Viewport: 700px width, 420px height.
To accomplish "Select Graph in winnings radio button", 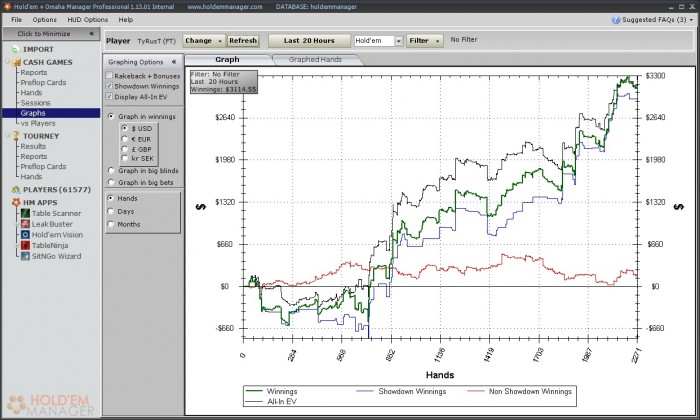I will (x=111, y=116).
